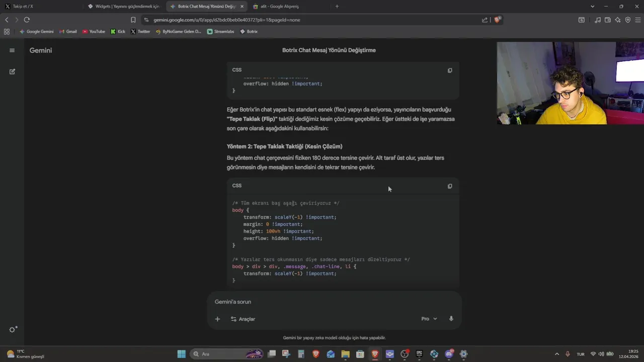This screenshot has width=644, height=362.
Task: Click the webcam overlay thumbnail
Action: tap(571, 83)
